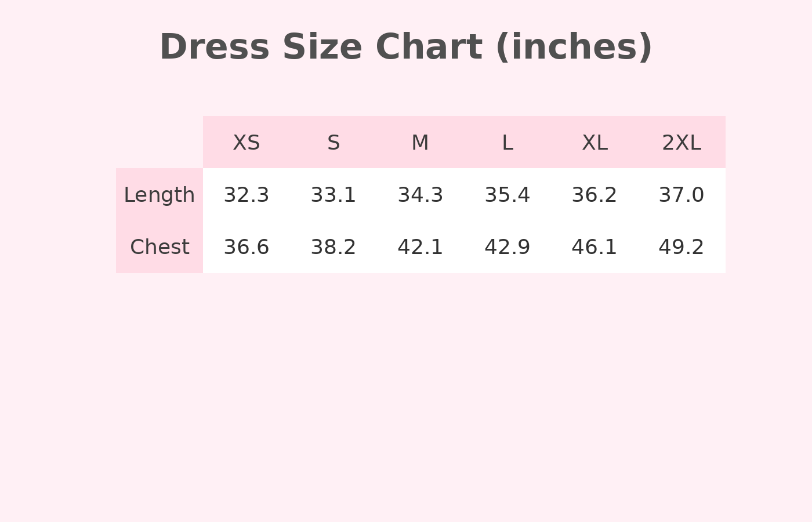Select the XS column header
This screenshot has height=522, width=812.
(246, 143)
